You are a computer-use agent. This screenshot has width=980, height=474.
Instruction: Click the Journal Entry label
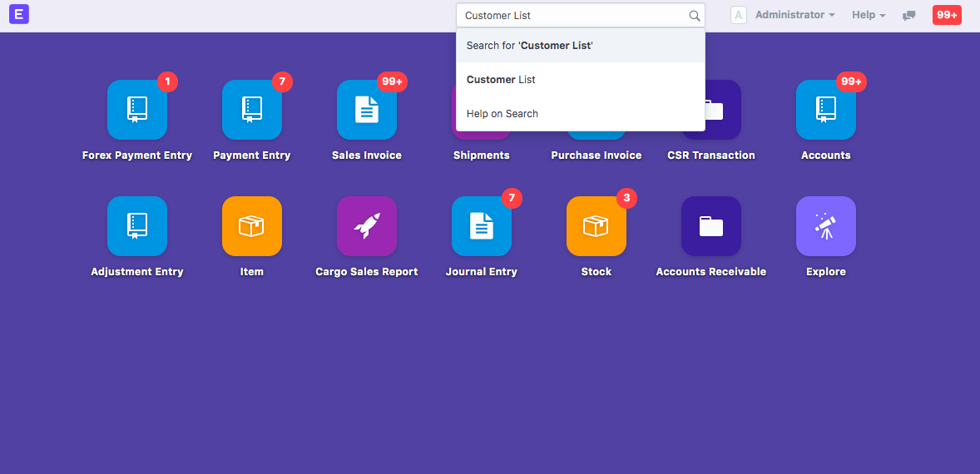coord(481,272)
